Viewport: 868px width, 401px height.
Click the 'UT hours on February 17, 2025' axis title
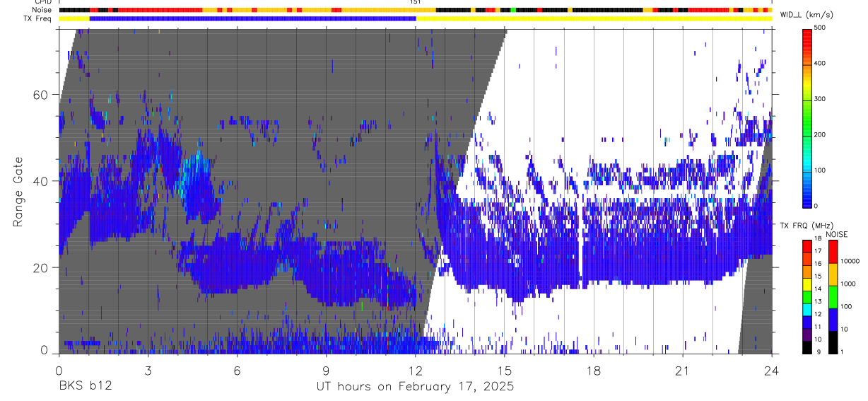[415, 387]
